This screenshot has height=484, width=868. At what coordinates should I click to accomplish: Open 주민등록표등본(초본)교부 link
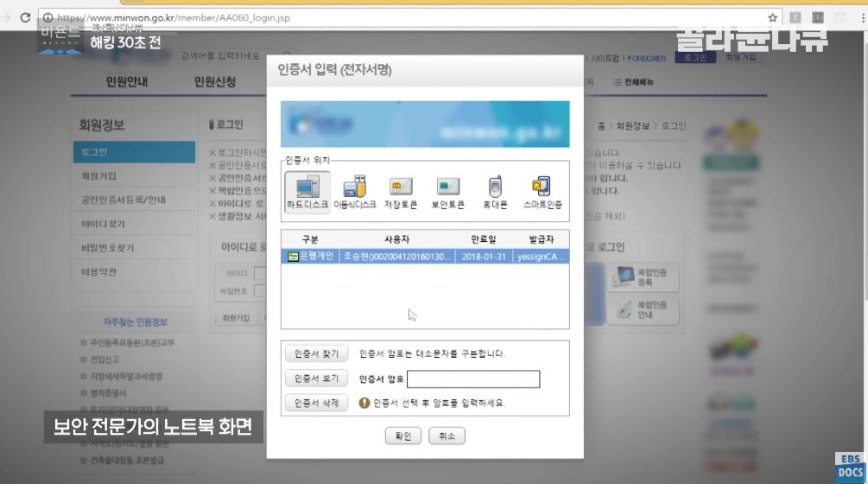click(132, 343)
